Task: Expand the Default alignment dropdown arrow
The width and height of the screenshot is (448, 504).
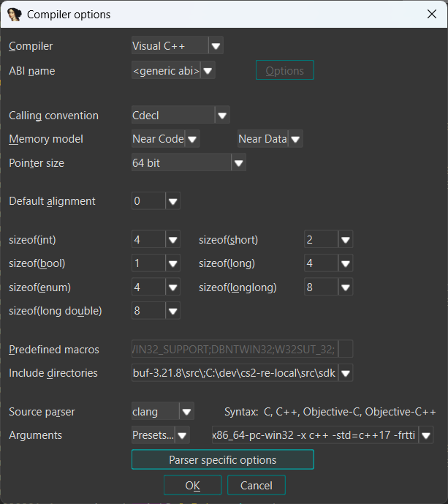Action: [x=172, y=201]
